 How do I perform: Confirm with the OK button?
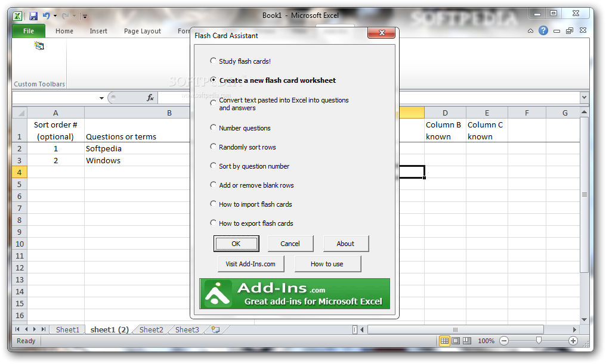[236, 244]
